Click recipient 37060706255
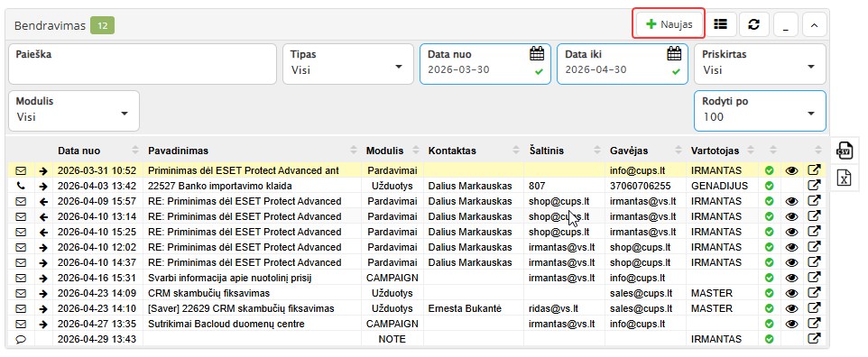This screenshot has width=868, height=357. tap(640, 186)
